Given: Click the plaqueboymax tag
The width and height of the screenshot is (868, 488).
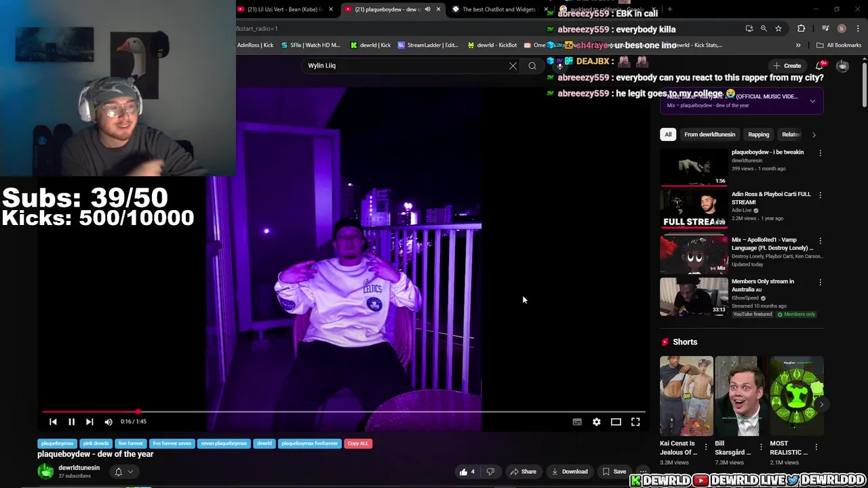Looking at the screenshot, I should pyautogui.click(x=57, y=443).
